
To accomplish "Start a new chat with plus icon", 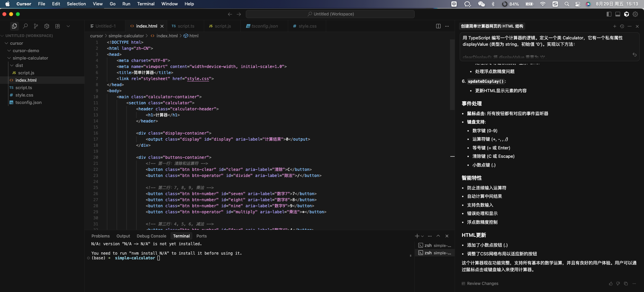I will 615,26.
